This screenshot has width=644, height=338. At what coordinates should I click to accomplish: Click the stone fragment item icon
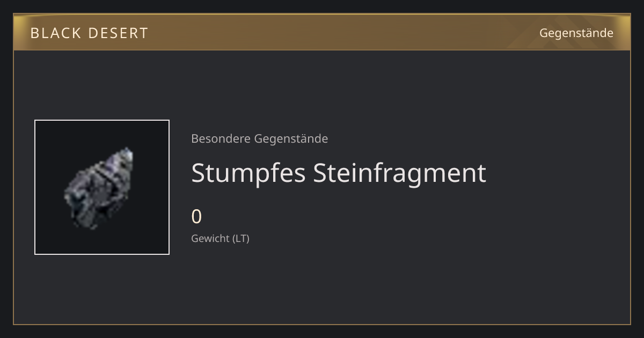tap(99, 188)
